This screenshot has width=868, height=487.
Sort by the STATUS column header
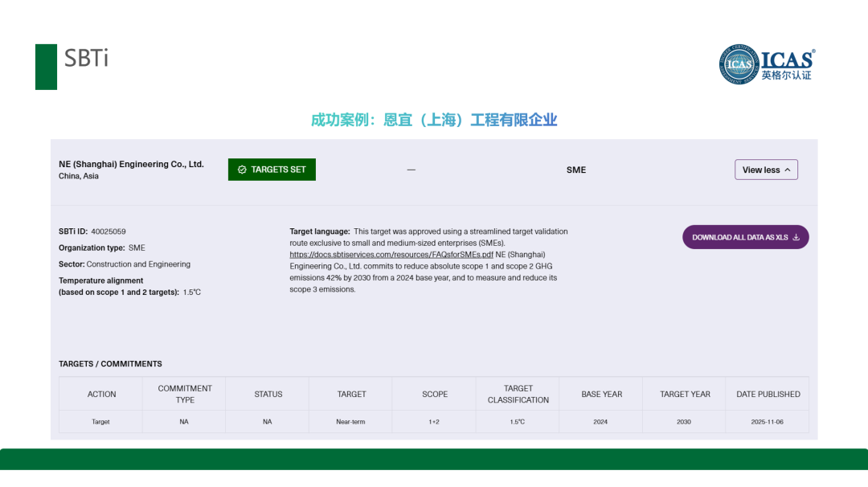pos(268,394)
